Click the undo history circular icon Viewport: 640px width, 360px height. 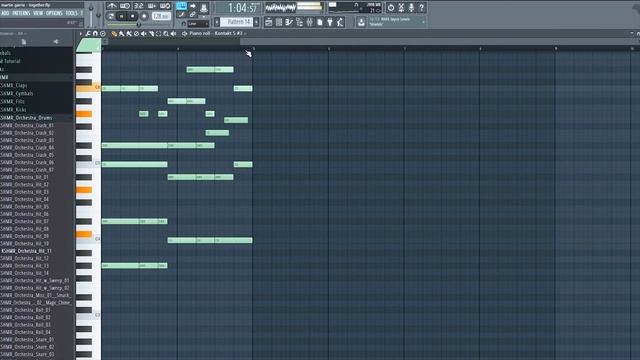391,7
